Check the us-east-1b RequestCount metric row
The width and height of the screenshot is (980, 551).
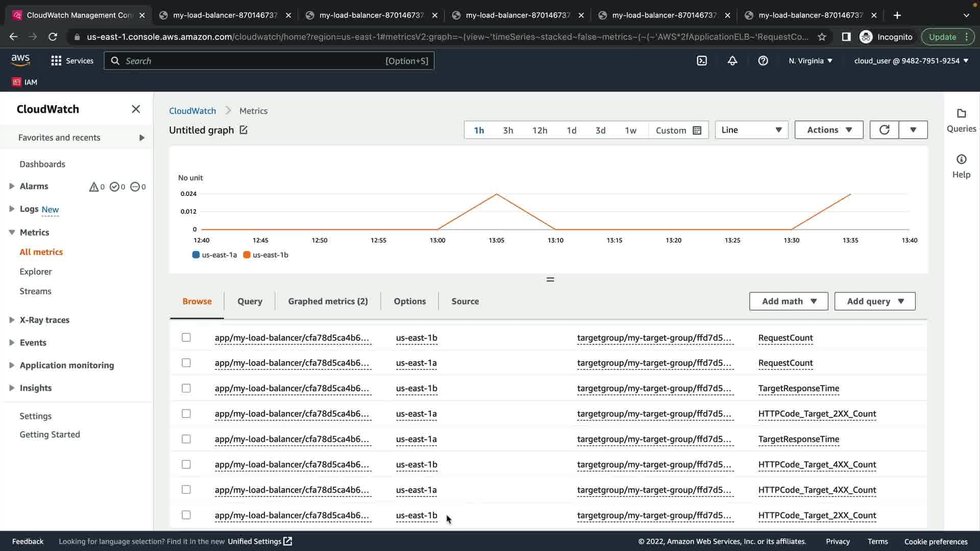click(x=186, y=338)
